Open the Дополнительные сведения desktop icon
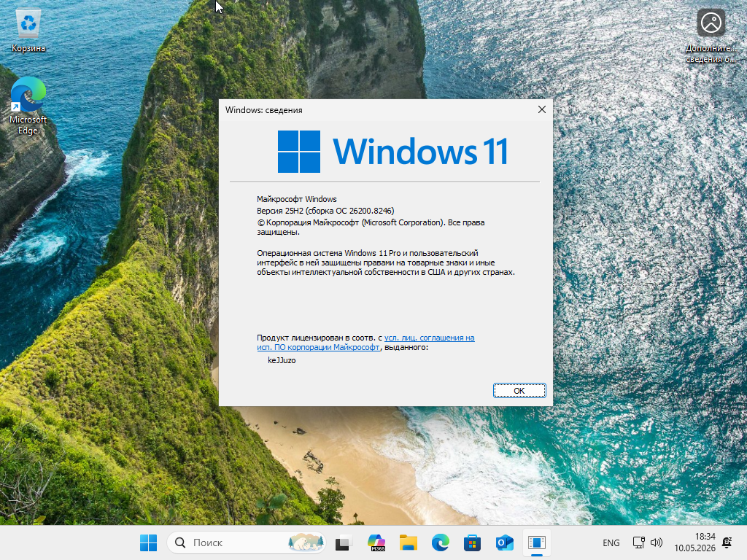 click(711, 36)
